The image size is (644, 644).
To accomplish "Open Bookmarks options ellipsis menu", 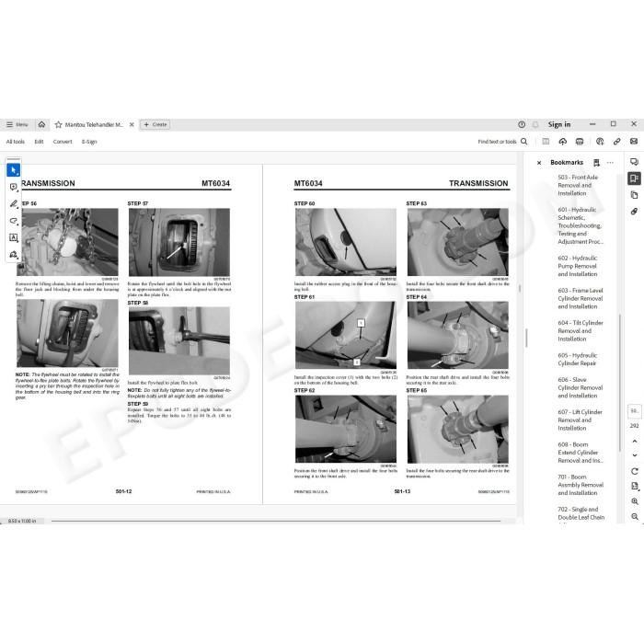I will [610, 163].
